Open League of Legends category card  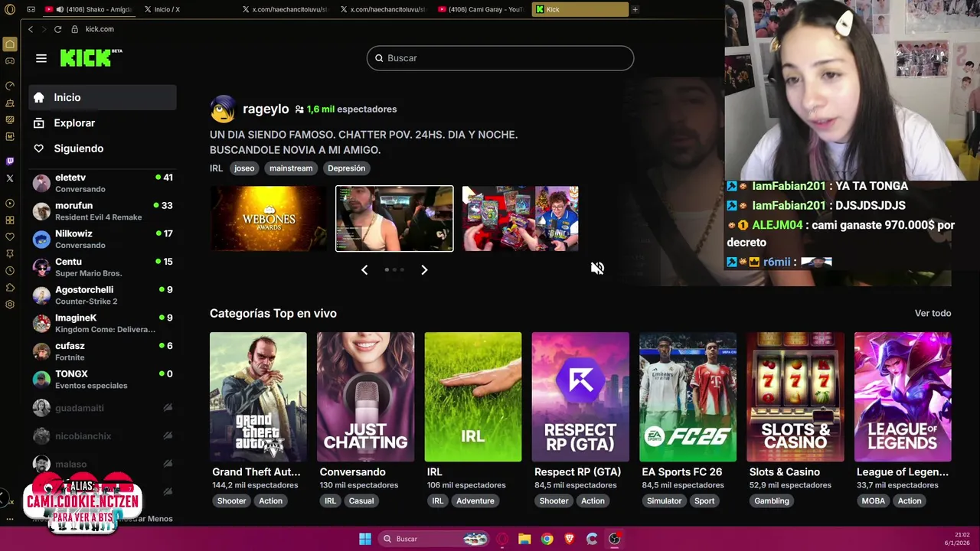[x=903, y=397]
